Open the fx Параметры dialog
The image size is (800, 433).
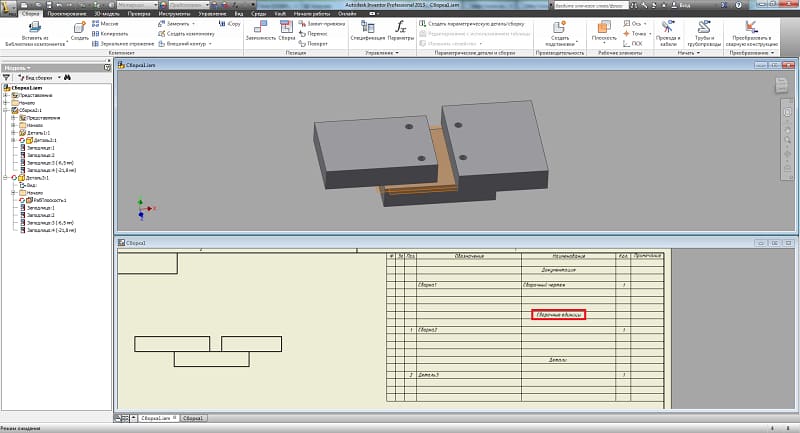pos(401,31)
